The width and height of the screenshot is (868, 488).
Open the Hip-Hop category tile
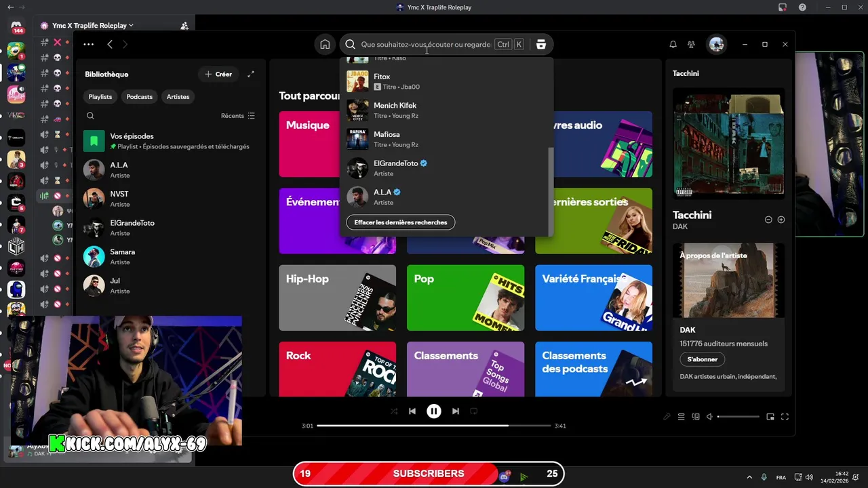337,298
